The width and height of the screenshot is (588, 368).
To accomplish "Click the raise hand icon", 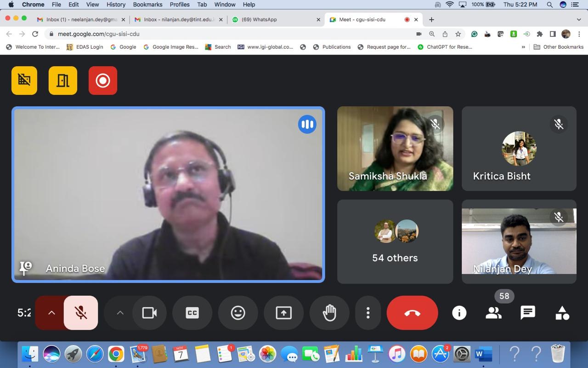I will (x=329, y=313).
